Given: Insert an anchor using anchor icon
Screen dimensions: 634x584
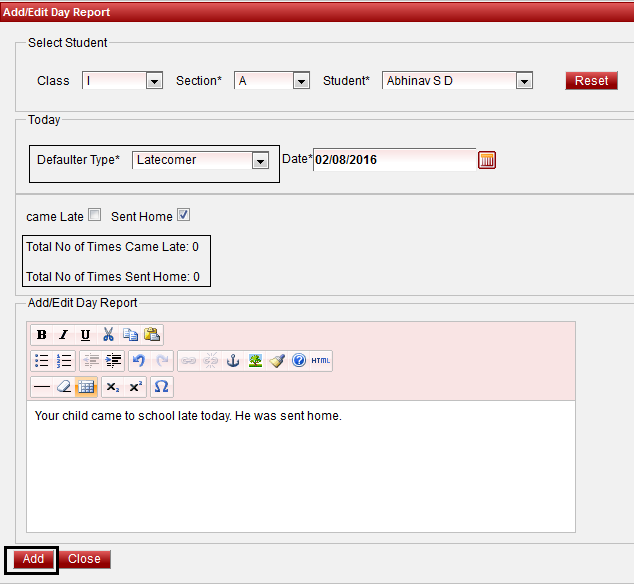Looking at the screenshot, I should 233,361.
